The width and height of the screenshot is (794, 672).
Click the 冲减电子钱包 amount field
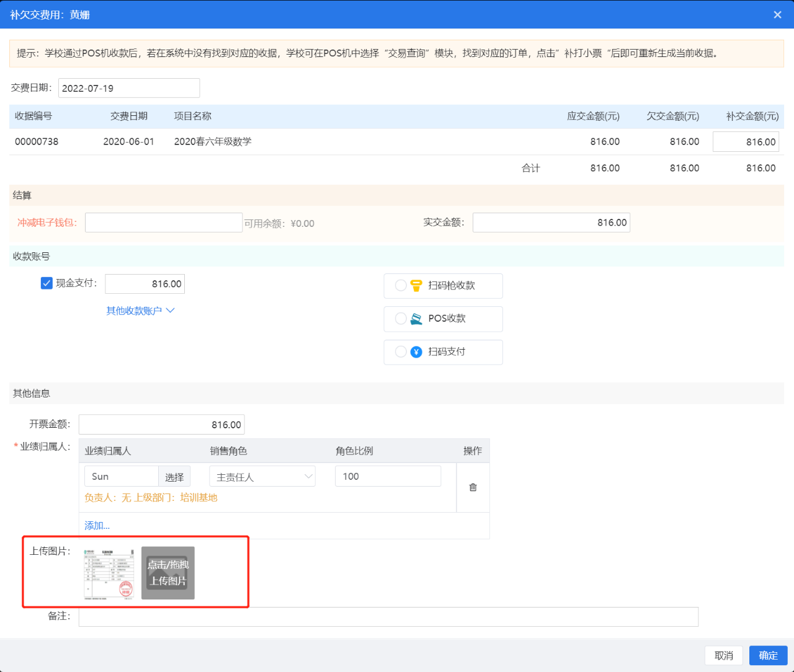[164, 223]
